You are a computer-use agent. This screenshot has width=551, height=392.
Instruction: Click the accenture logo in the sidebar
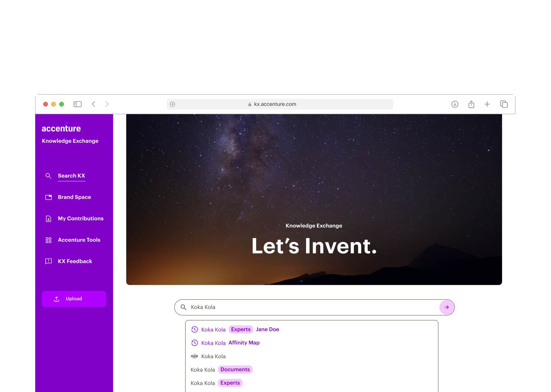pyautogui.click(x=61, y=127)
